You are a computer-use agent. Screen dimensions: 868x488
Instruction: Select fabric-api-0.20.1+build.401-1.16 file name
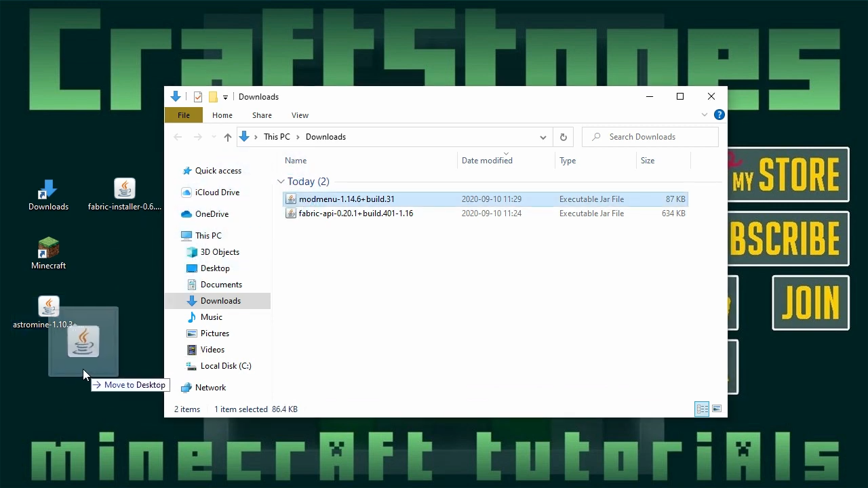point(356,213)
